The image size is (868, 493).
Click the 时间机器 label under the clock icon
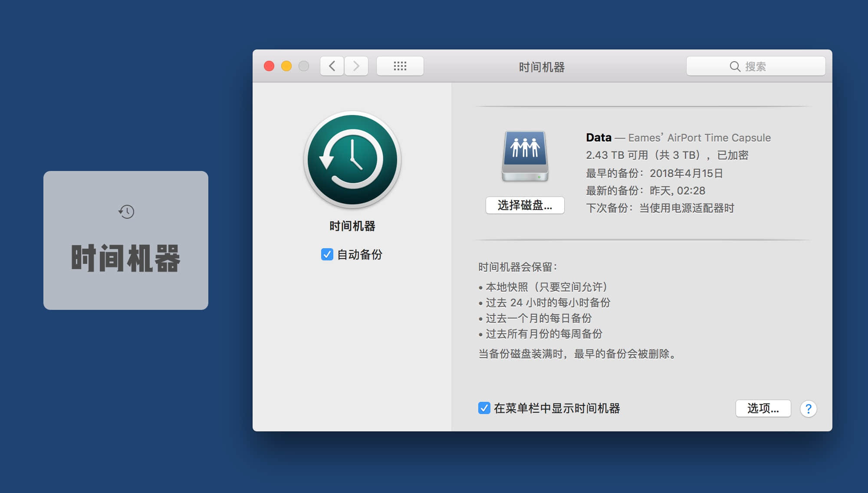pyautogui.click(x=352, y=226)
